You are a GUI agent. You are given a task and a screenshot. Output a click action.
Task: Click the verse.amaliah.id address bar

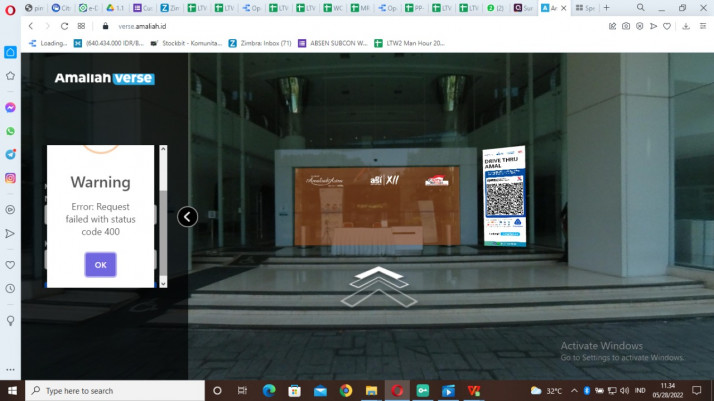coord(300,26)
